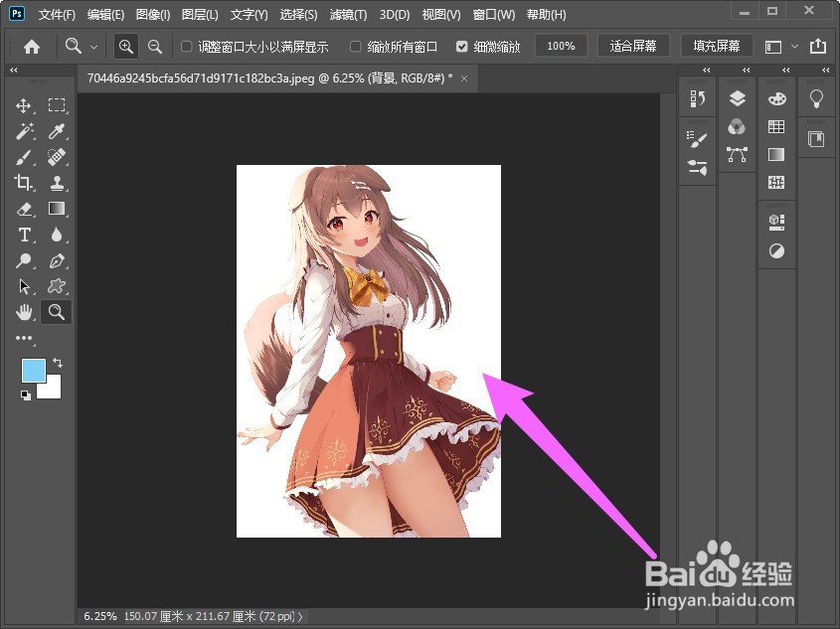Select the Type tool
The image size is (840, 629).
click(24, 235)
